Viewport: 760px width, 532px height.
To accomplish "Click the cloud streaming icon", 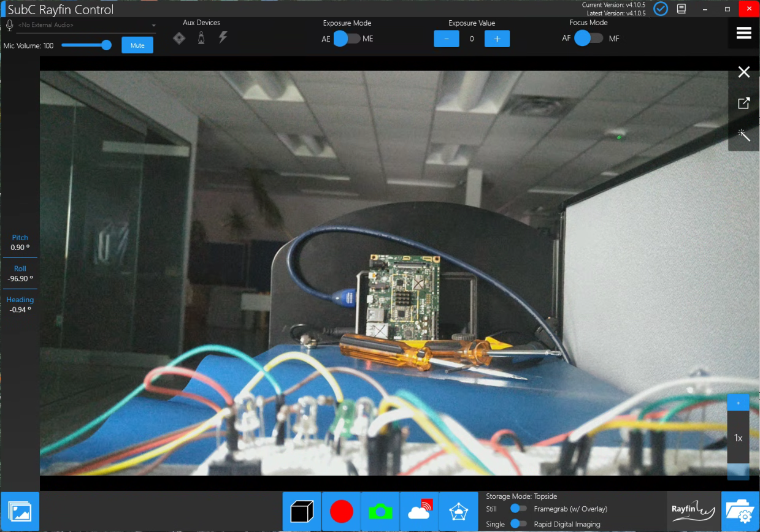I will [420, 511].
